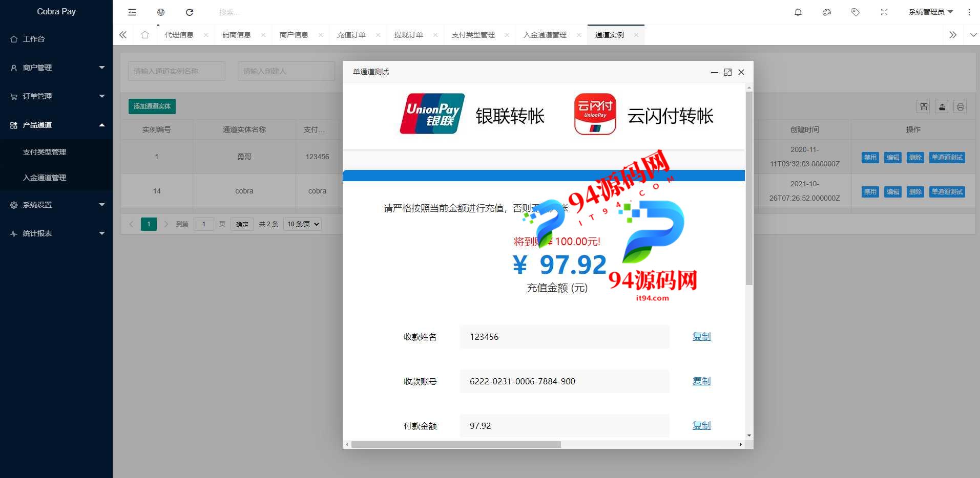Close the 通道实例 tab
980x478 pixels.
(x=636, y=35)
